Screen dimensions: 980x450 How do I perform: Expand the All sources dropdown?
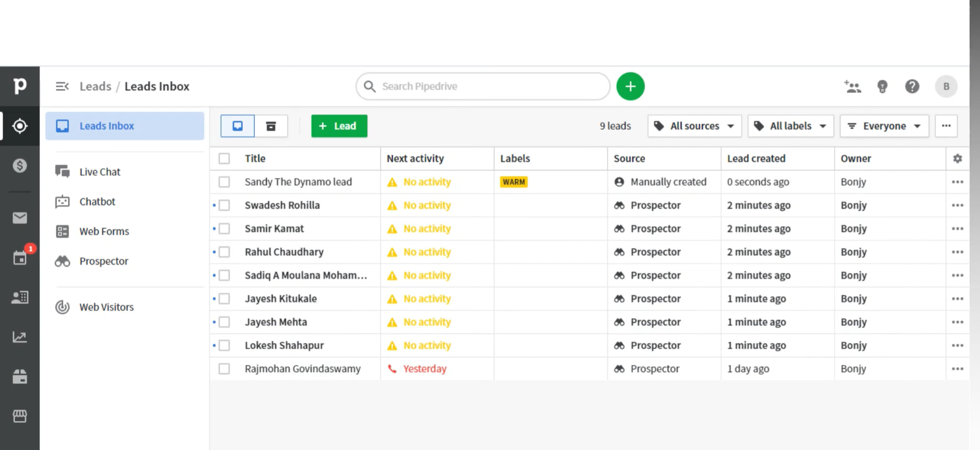[695, 126]
